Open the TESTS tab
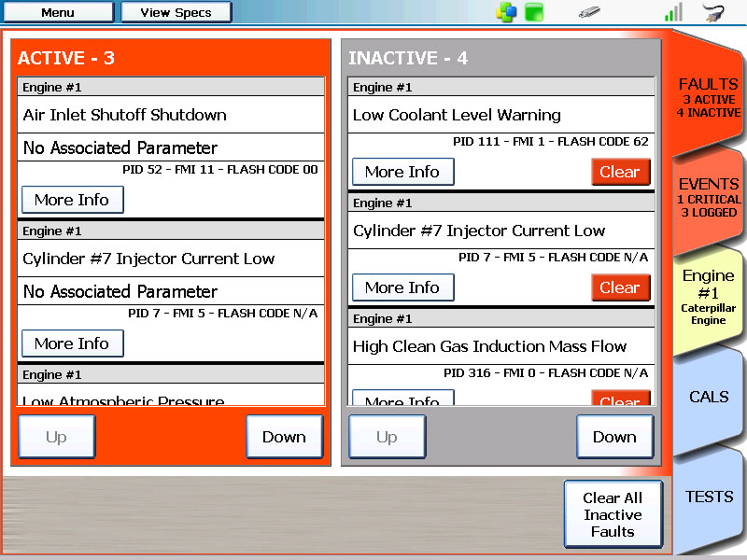Viewport: 747px width, 560px height. coord(708,497)
